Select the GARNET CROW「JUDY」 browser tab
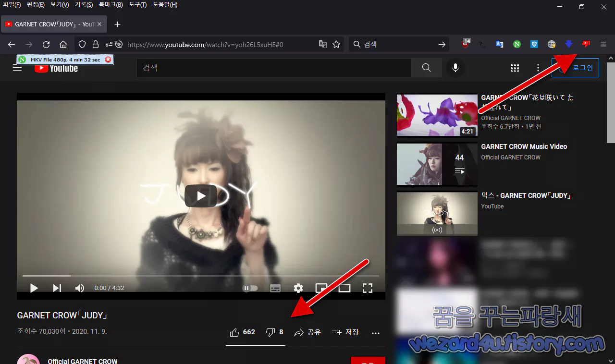Viewport: 615px width, 364px height. pyautogui.click(x=53, y=24)
